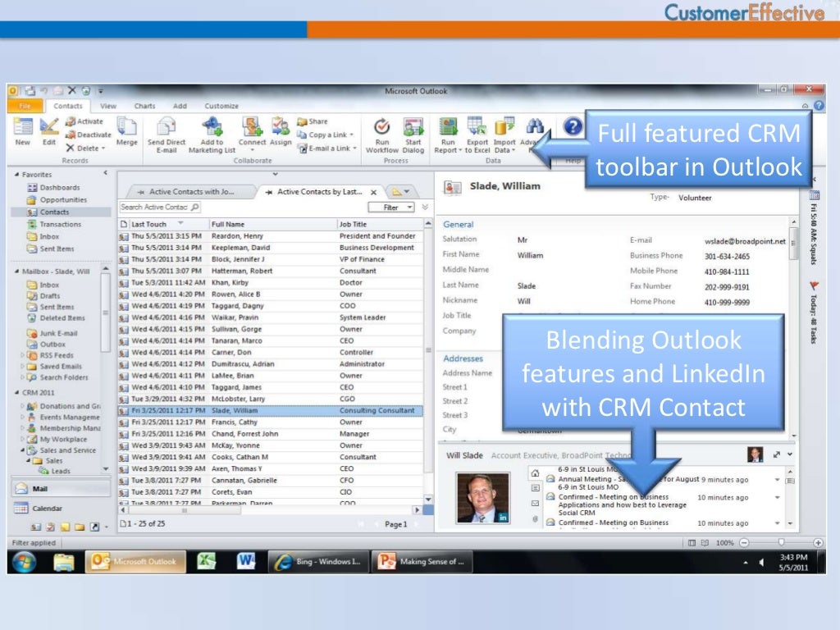Click Mail navigation button
Viewport: 840px width, 630px height.
(x=61, y=489)
